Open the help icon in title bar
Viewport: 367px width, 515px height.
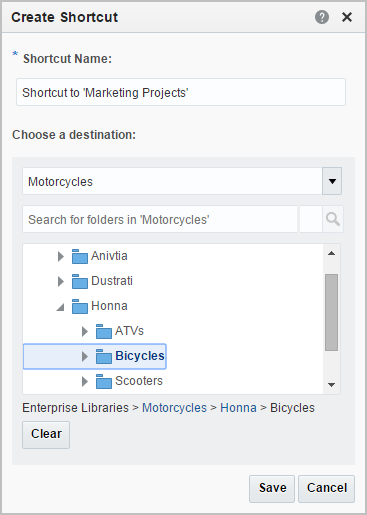(x=322, y=17)
